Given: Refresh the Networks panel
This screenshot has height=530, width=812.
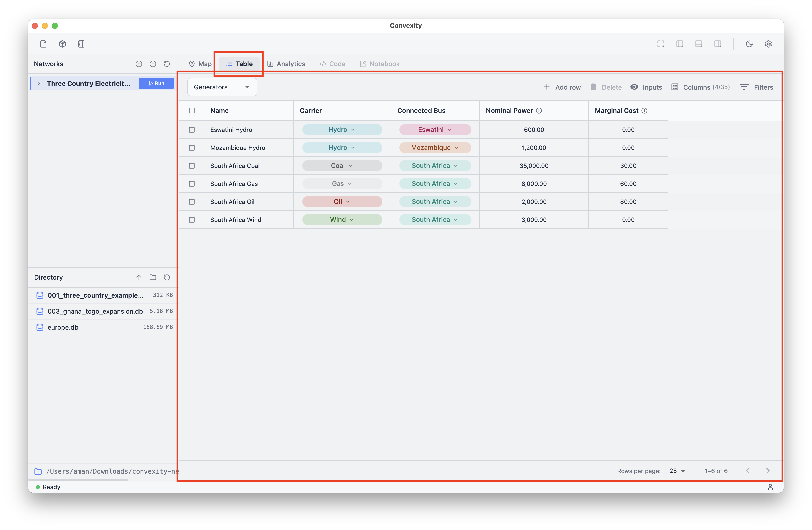Looking at the screenshot, I should (167, 64).
